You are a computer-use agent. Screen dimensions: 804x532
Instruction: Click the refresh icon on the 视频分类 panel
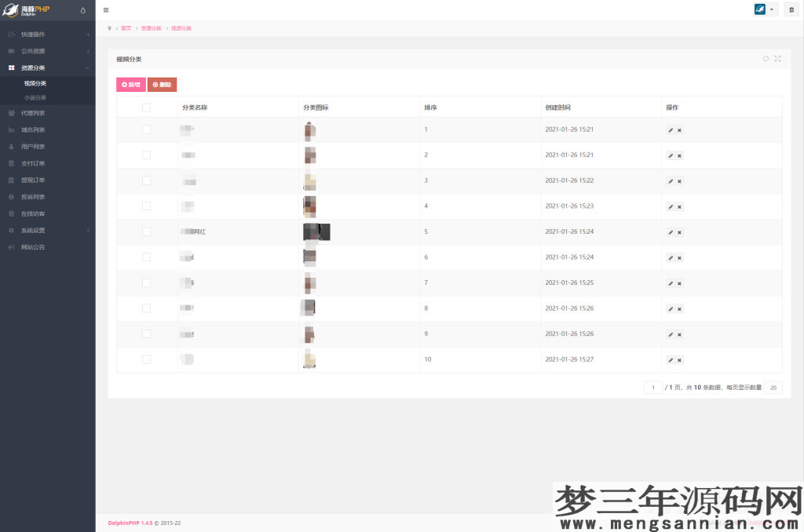(766, 58)
